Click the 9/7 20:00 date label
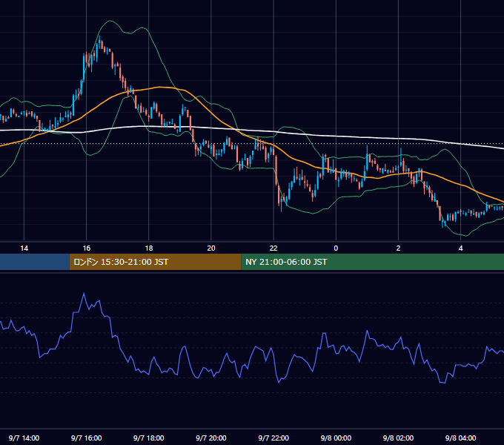The width and height of the screenshot is (504, 445). [211, 438]
